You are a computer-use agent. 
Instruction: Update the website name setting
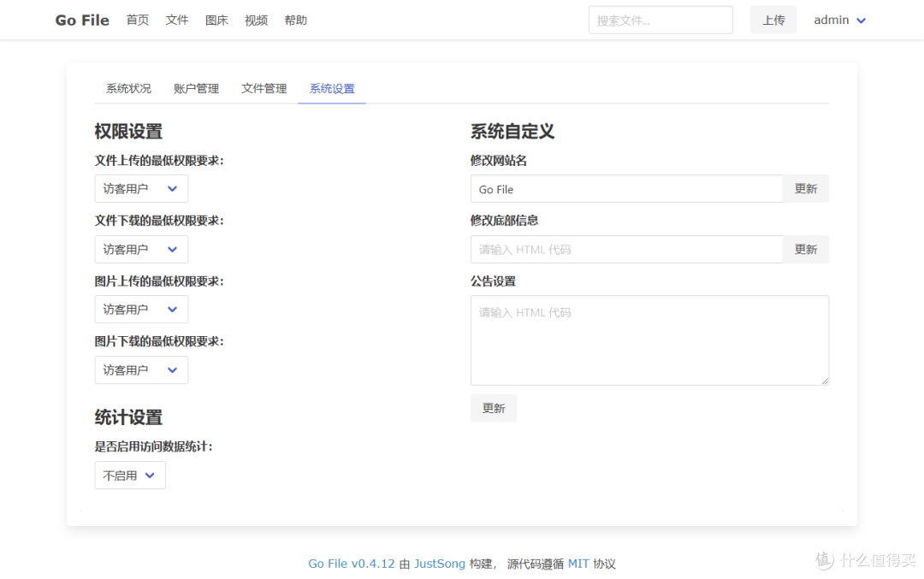click(x=806, y=188)
